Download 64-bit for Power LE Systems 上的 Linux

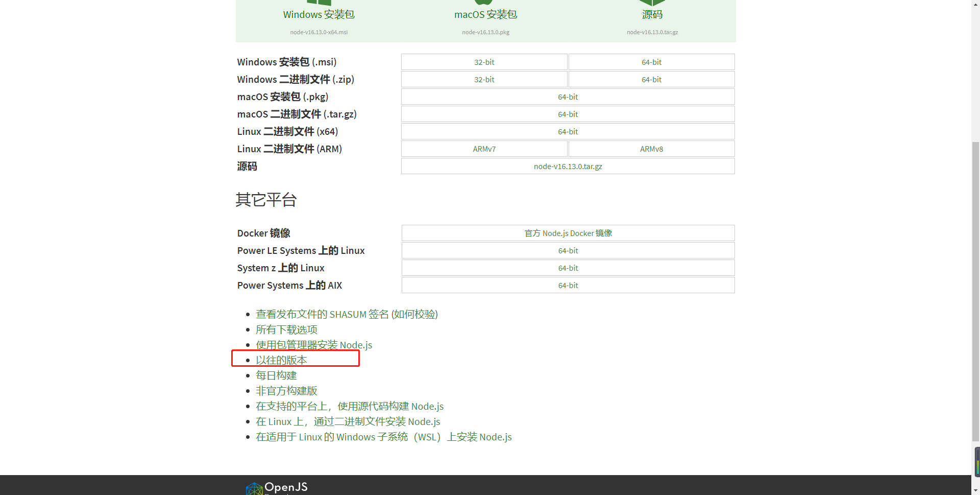568,250
